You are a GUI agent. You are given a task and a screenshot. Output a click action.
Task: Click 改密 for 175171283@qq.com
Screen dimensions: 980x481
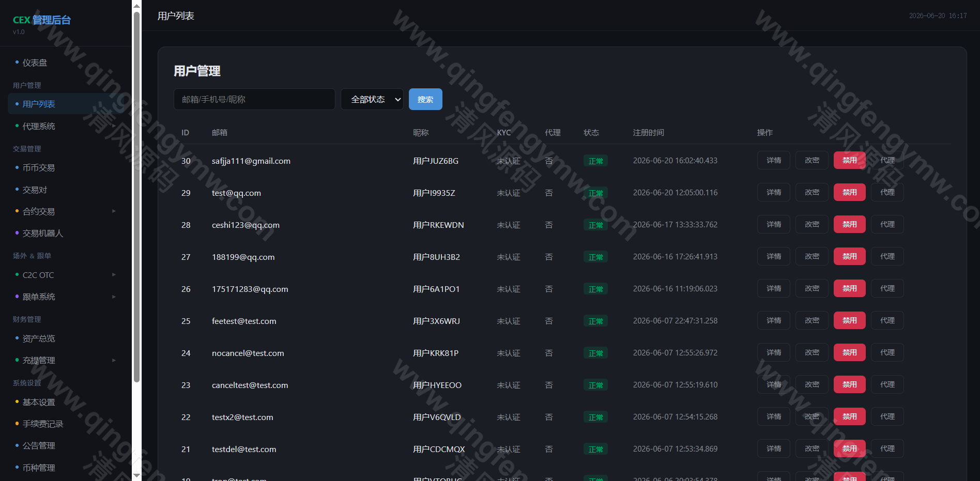[x=812, y=288]
